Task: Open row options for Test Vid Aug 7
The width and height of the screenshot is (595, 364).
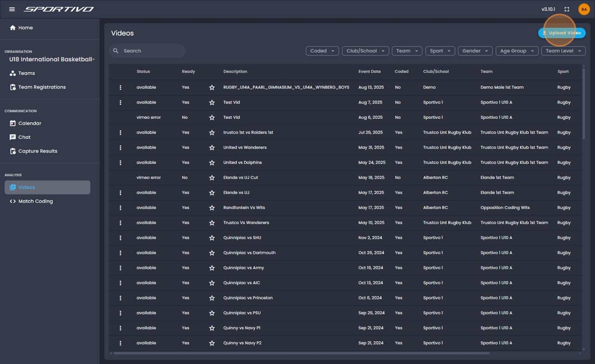Action: [120, 103]
